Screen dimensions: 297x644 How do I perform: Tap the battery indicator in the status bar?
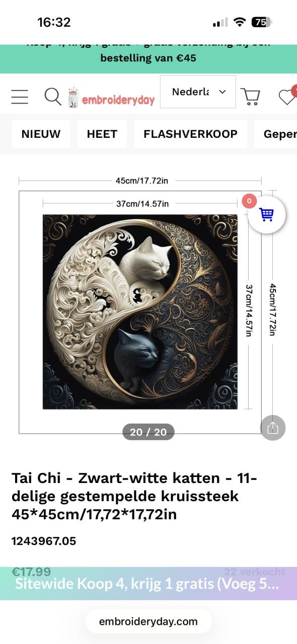(x=261, y=22)
